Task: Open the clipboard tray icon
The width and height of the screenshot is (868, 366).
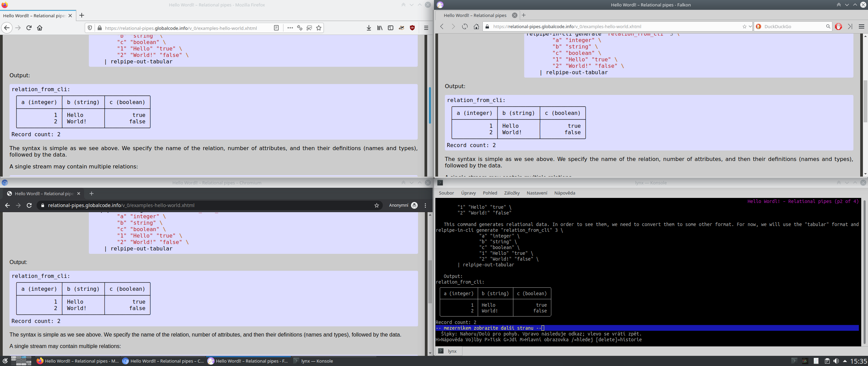Action: [x=827, y=361]
